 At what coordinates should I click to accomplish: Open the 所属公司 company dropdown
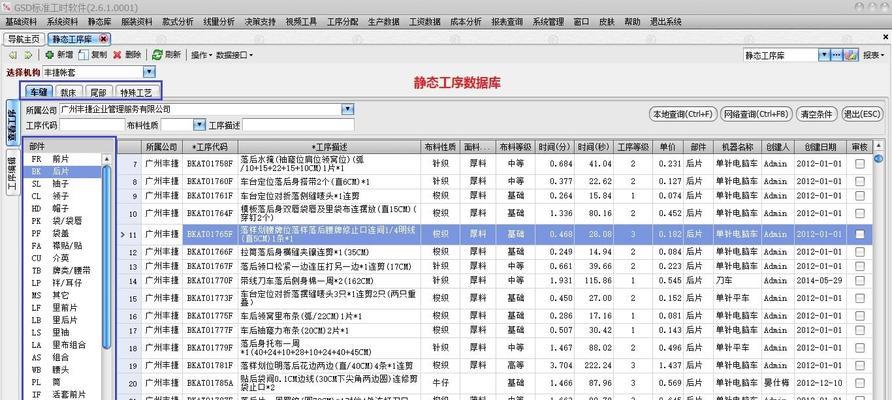(347, 109)
